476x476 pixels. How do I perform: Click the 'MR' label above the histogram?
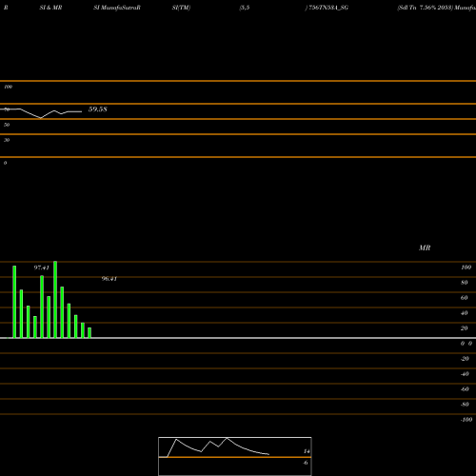pyautogui.click(x=425, y=248)
